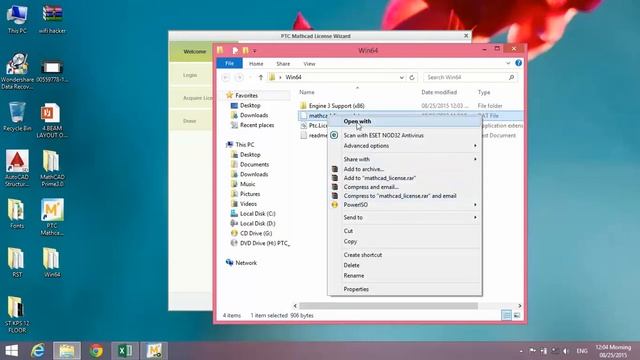Launch PTC Mathcad desktop shortcut
640x360 pixels.
coord(52,217)
